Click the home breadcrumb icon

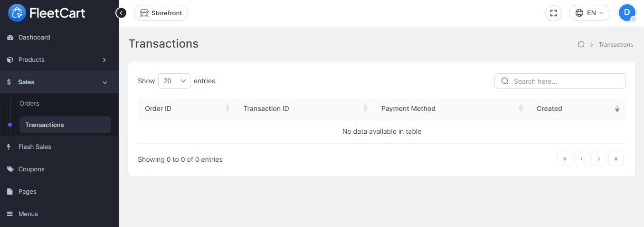coord(581,44)
